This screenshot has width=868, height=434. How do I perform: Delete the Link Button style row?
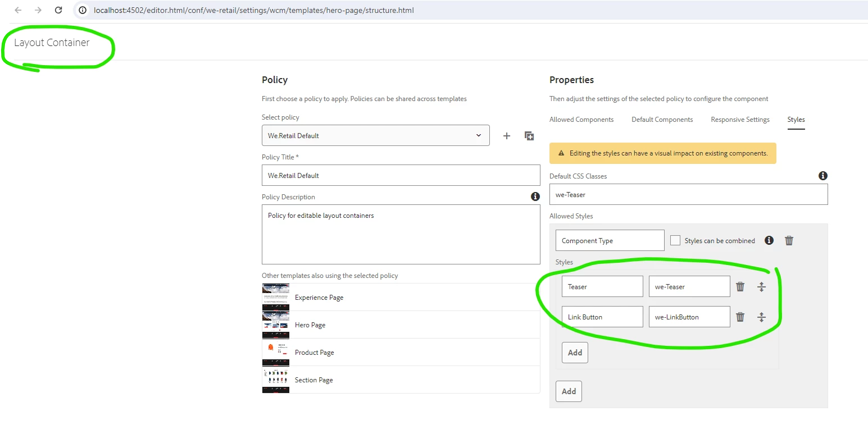pyautogui.click(x=740, y=317)
